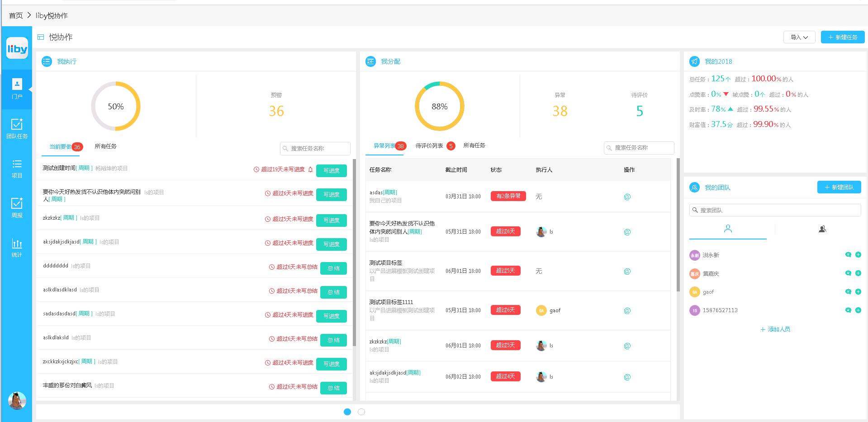Click the user avatar at sidebar bottom
The height and width of the screenshot is (422, 868).
point(17,400)
